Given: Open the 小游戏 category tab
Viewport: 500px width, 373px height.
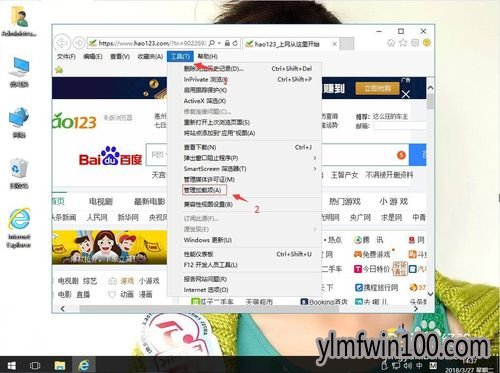Looking at the screenshot, I should click(393, 201).
